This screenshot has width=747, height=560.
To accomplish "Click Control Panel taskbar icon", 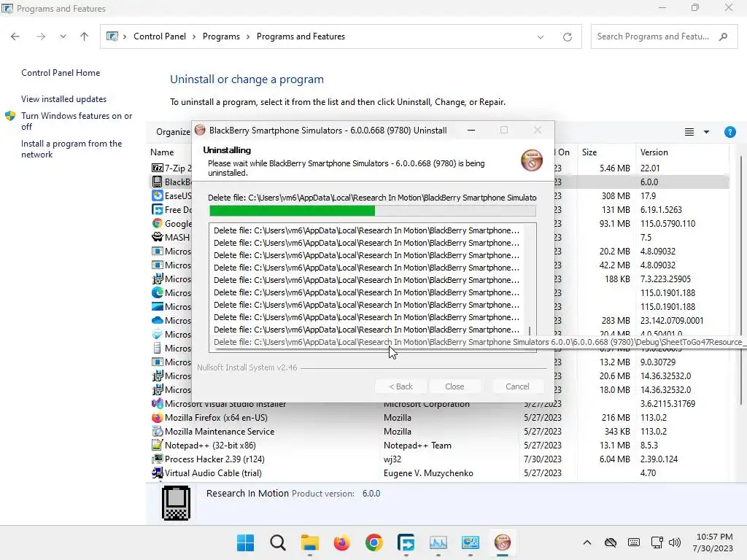I will pos(471,542).
